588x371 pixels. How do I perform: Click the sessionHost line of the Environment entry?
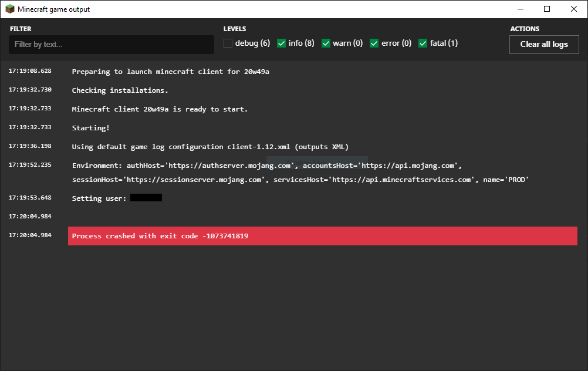point(300,180)
